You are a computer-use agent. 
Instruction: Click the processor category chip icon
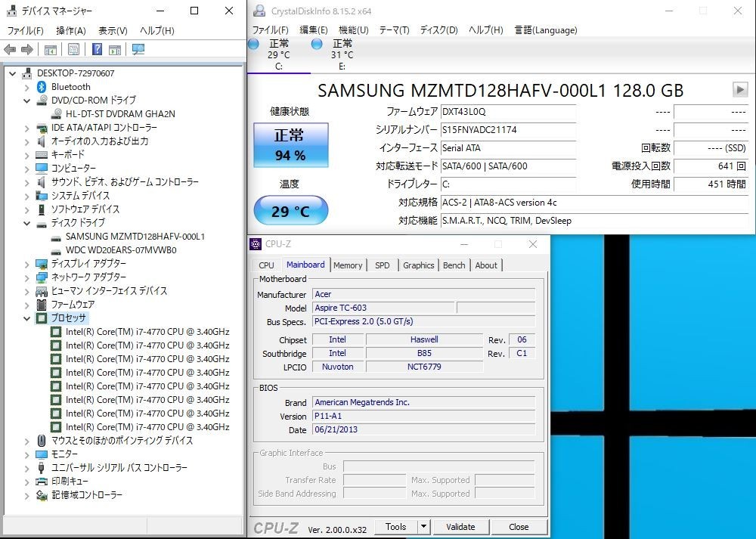[x=42, y=318]
